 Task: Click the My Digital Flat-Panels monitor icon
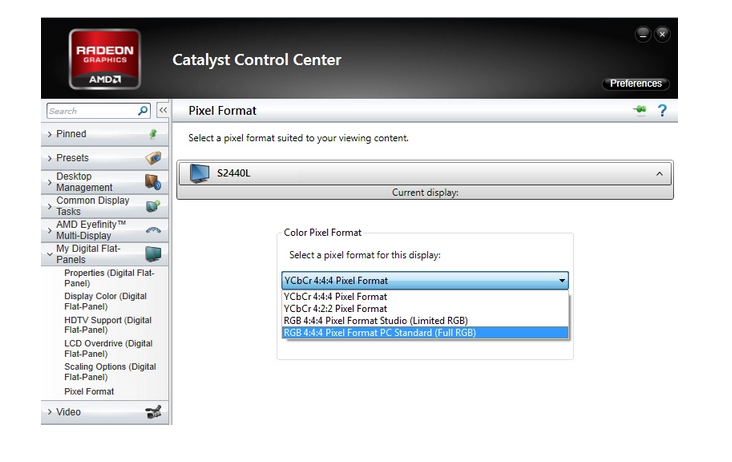tap(153, 254)
